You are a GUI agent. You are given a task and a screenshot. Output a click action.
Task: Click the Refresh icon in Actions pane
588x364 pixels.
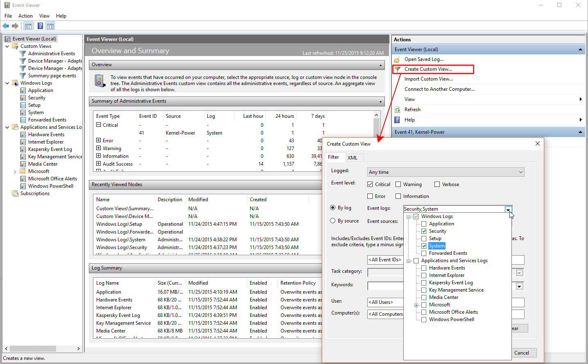point(397,109)
